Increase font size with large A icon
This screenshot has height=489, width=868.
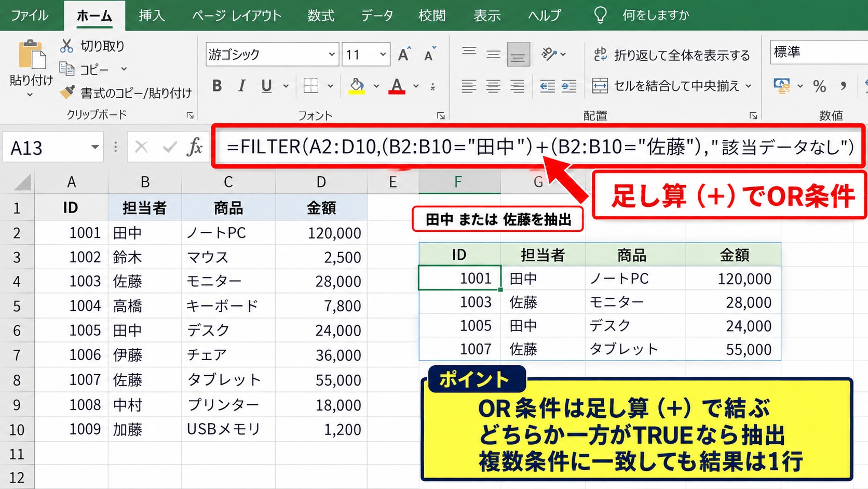(x=404, y=54)
